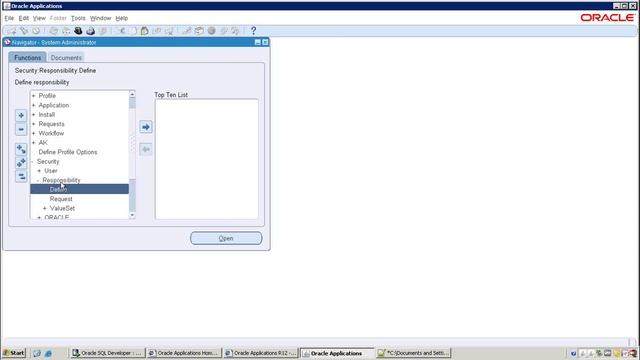
Task: Open the Tools menu
Action: pos(78,18)
